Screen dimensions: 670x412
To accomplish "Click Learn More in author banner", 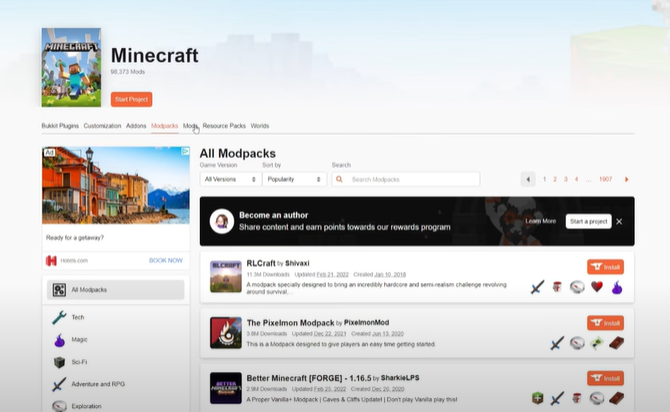I will (x=541, y=221).
